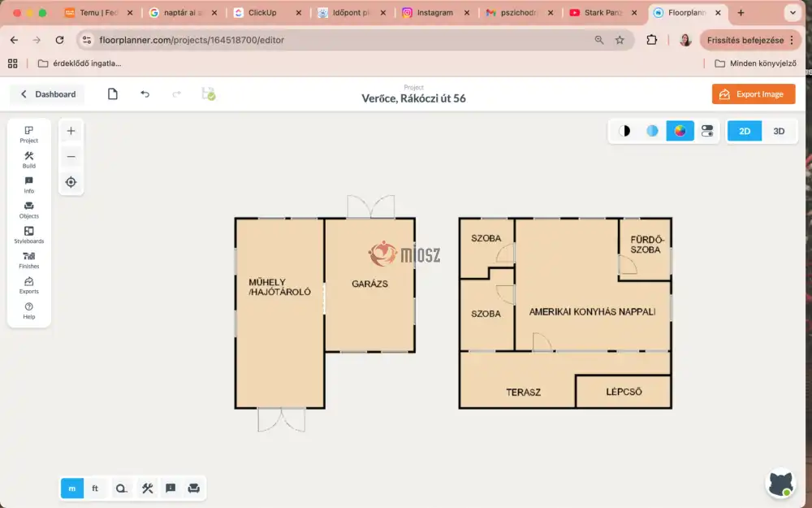Bookmark this page with the star
The height and width of the screenshot is (508, 812).
(x=620, y=40)
